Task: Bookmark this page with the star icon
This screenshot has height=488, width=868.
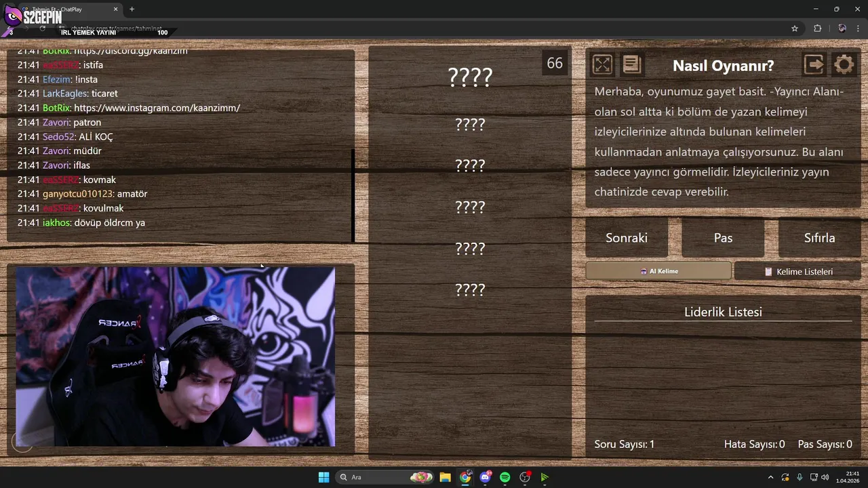Action: (x=795, y=28)
